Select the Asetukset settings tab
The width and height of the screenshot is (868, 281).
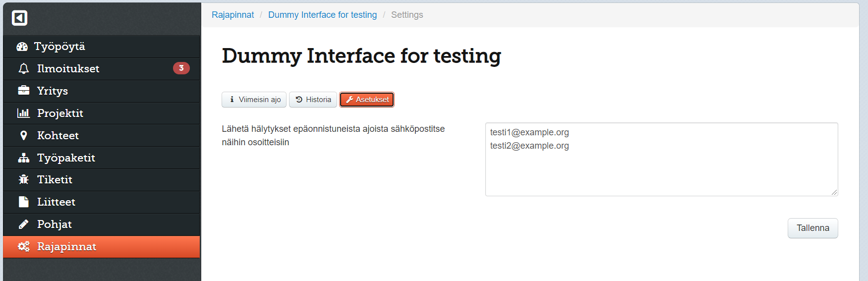point(367,100)
